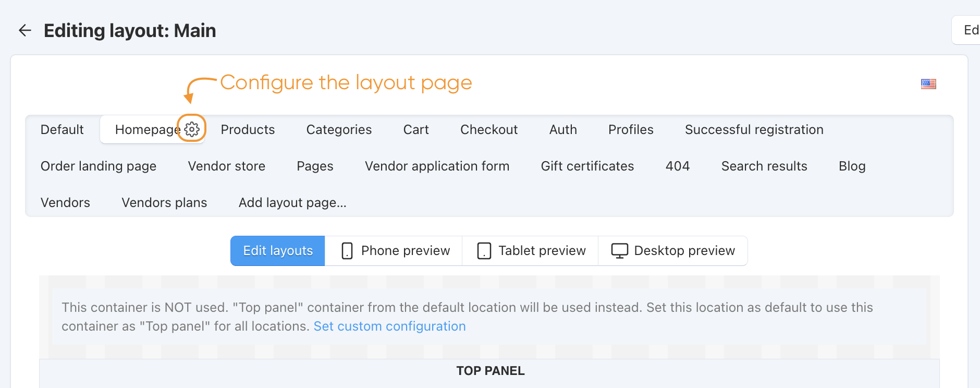Image resolution: width=980 pixels, height=388 pixels.
Task: Show the Phone preview
Action: pos(394,251)
